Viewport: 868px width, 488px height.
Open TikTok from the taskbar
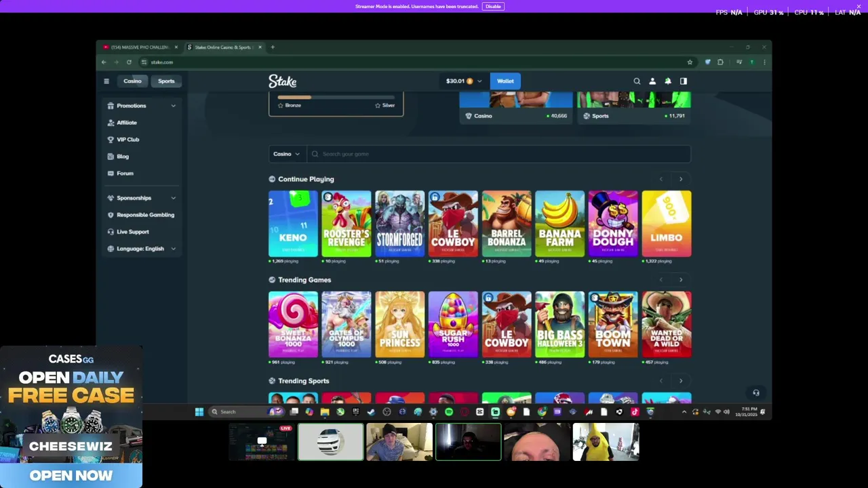click(x=635, y=411)
